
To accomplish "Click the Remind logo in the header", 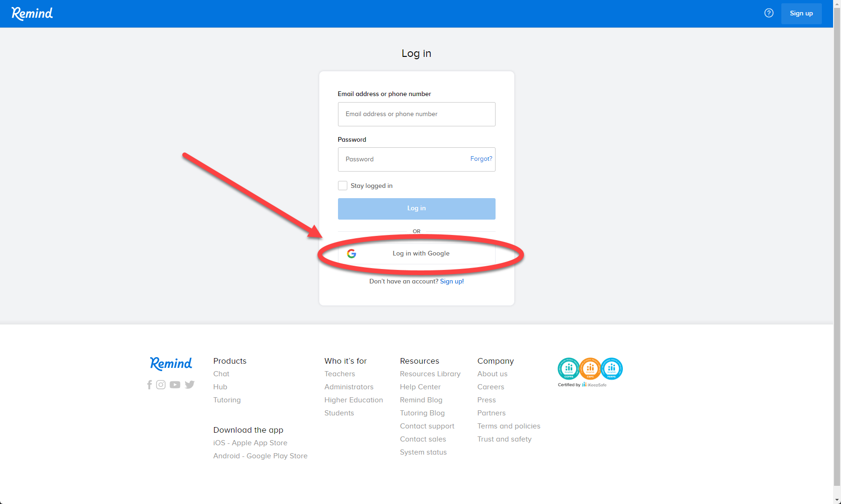I will [32, 14].
